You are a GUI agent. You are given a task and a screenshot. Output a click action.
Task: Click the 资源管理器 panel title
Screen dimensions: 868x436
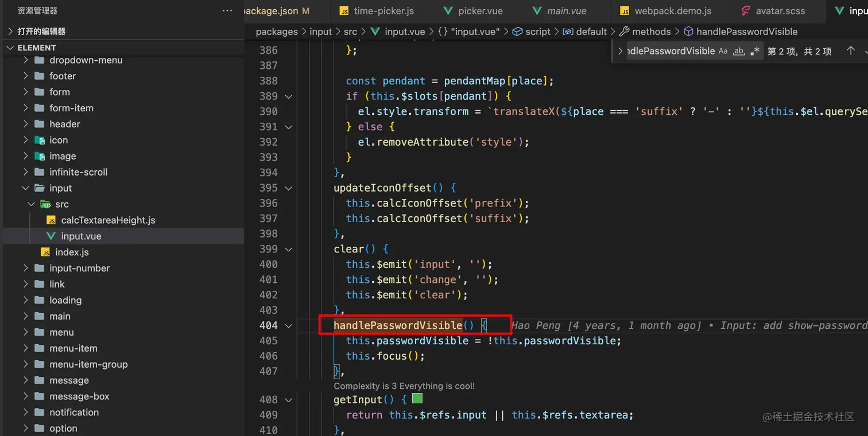point(37,11)
